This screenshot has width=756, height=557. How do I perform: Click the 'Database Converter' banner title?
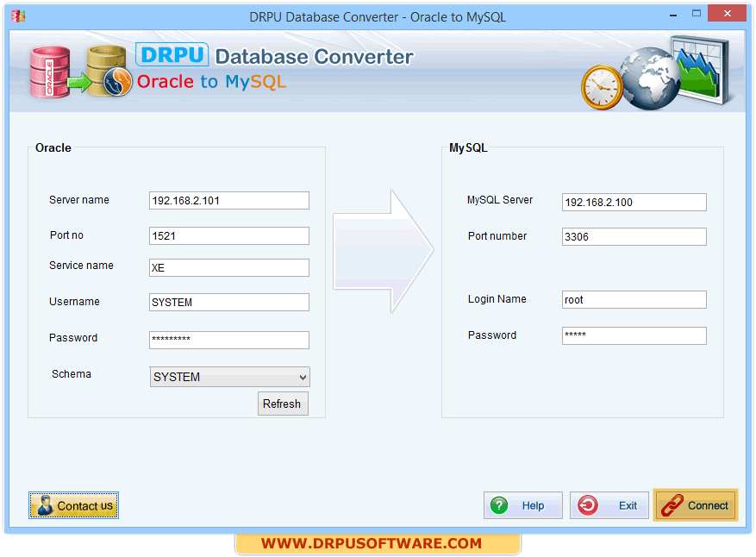[x=315, y=56]
